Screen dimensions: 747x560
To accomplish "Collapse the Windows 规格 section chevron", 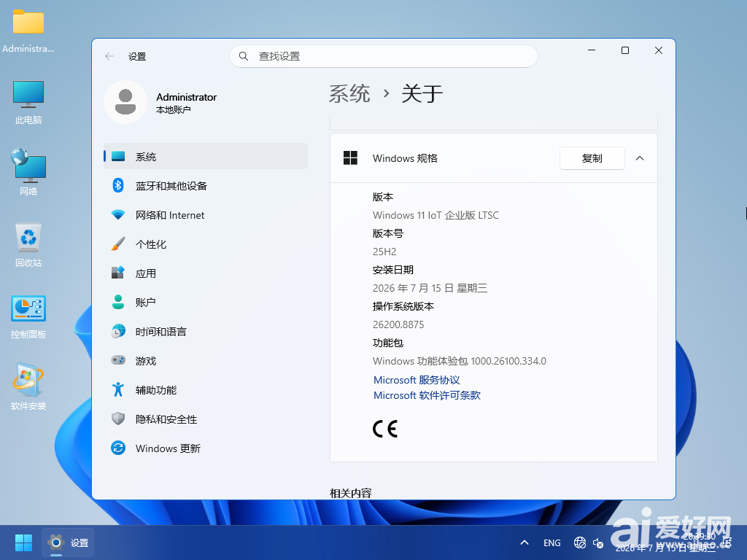I will (x=640, y=158).
